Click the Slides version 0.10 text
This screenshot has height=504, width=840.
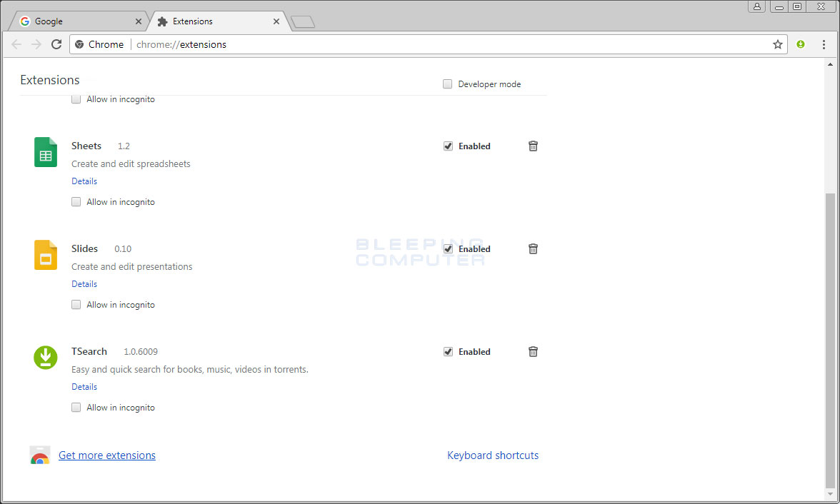coord(123,249)
